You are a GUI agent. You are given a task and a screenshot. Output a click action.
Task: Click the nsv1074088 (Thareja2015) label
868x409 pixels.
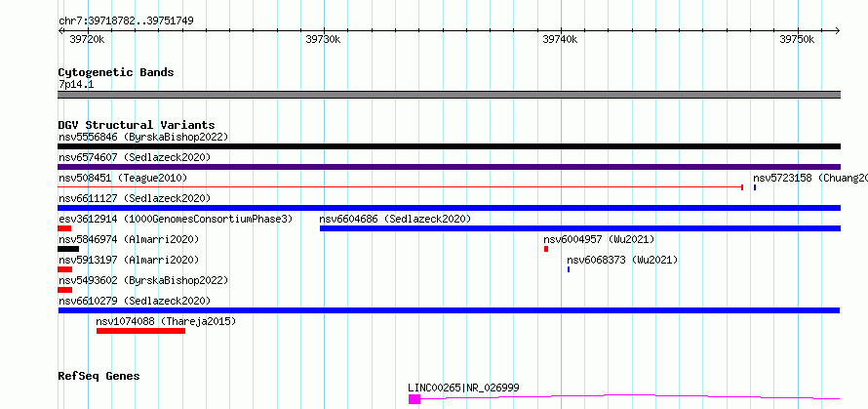tap(166, 321)
